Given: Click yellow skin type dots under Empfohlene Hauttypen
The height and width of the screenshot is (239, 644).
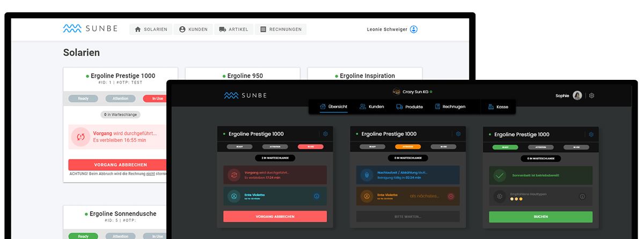Looking at the screenshot, I should click(515, 199).
